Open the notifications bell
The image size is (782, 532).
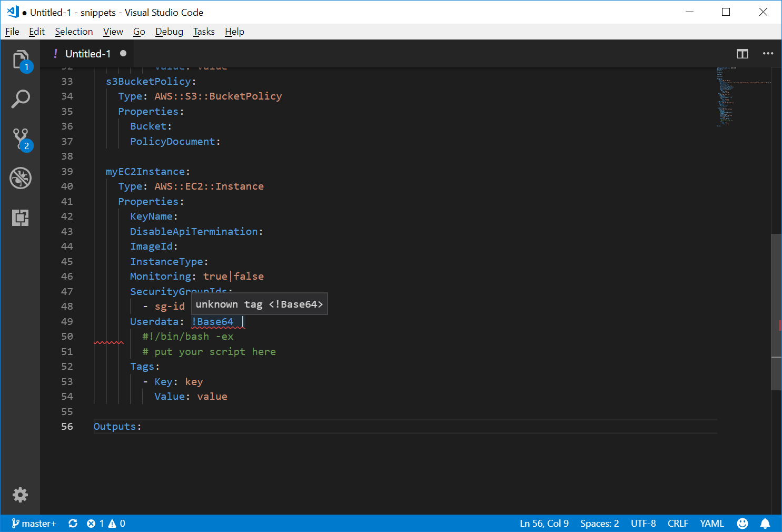pyautogui.click(x=765, y=523)
